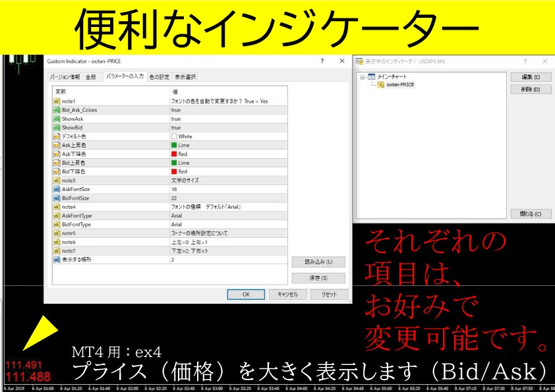Click the リセット button
Screen dimensions: 555x392
pyautogui.click(x=329, y=294)
